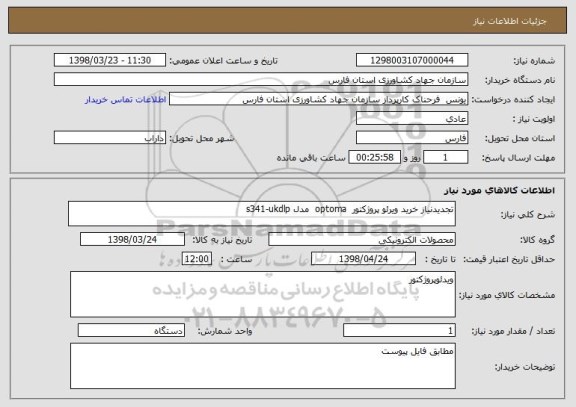Click label مشخصات کالای مورد نیاز

click(x=507, y=295)
